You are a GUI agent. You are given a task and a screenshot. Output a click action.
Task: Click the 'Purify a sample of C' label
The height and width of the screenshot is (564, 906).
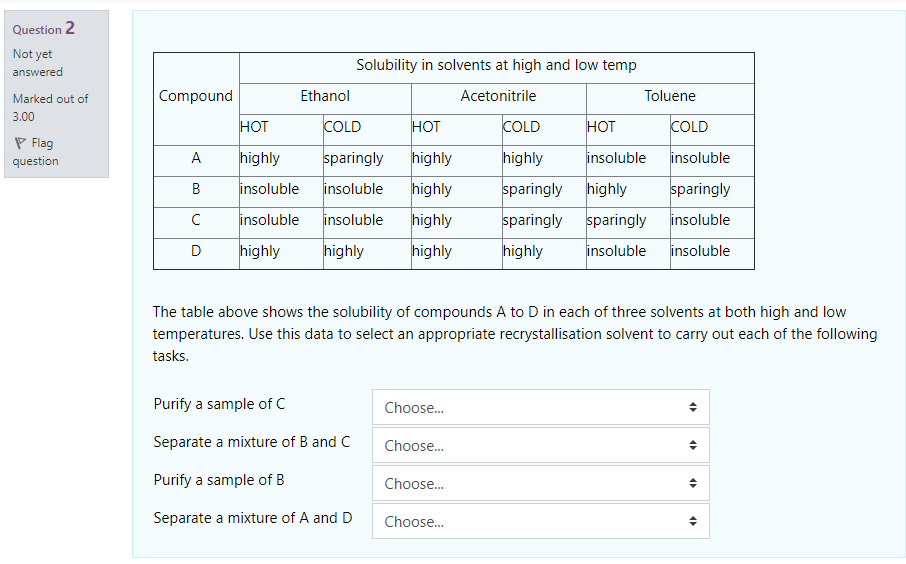pyautogui.click(x=220, y=404)
